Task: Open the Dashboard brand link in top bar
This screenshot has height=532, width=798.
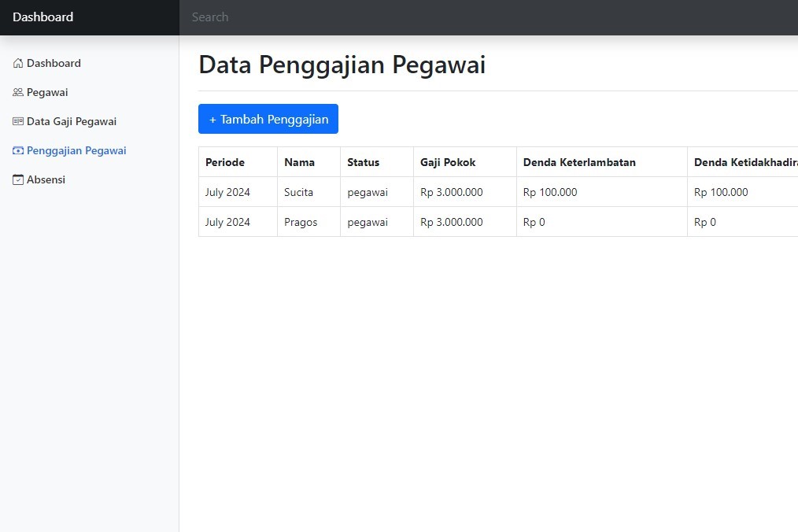Action: [x=43, y=17]
